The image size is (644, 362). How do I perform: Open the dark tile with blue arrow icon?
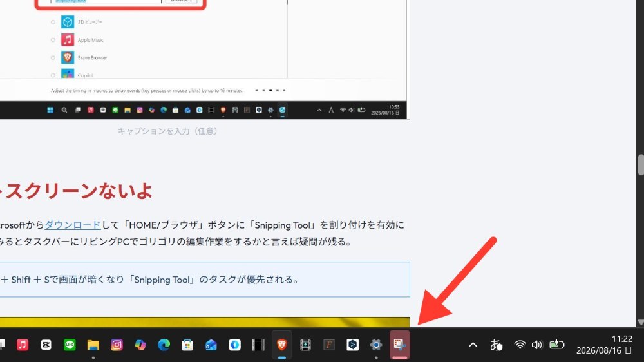coord(352,345)
